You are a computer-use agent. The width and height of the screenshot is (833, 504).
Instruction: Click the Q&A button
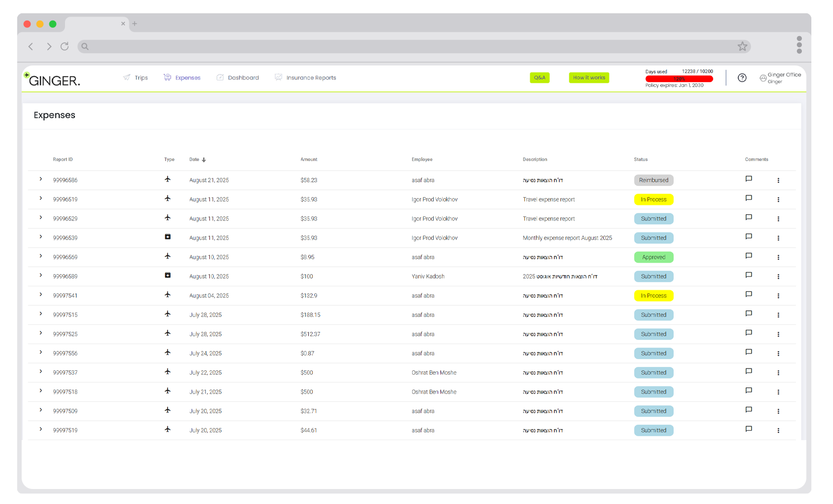(539, 78)
